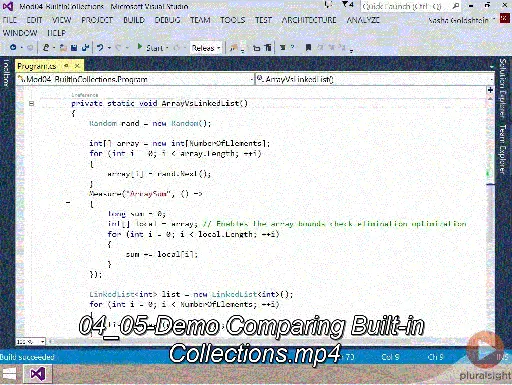Click the Build succeeded status text
The width and height of the screenshot is (512, 385).
(x=27, y=357)
